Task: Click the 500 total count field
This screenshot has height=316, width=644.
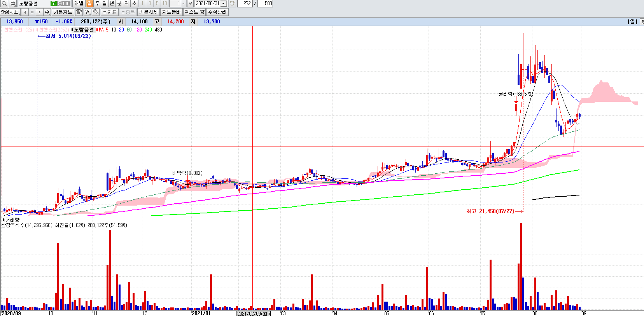Action: [265, 3]
